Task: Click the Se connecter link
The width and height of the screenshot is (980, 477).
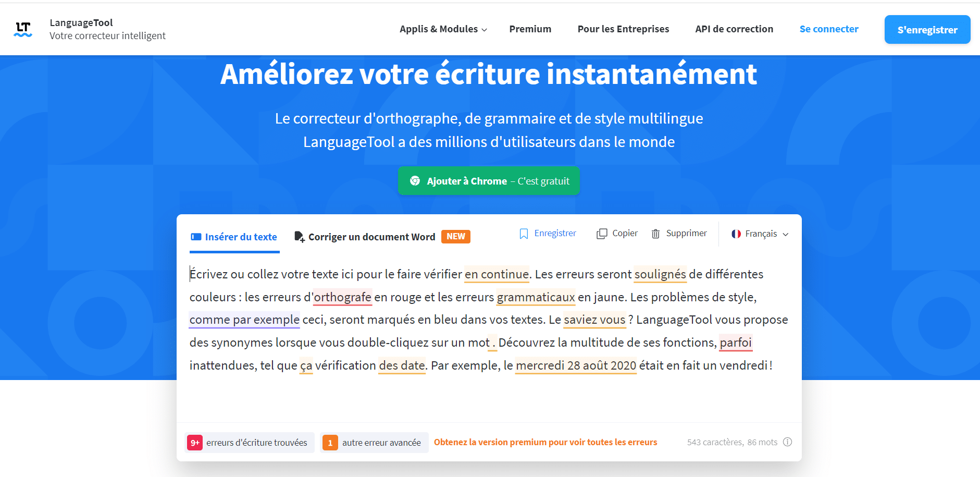Action: click(829, 29)
